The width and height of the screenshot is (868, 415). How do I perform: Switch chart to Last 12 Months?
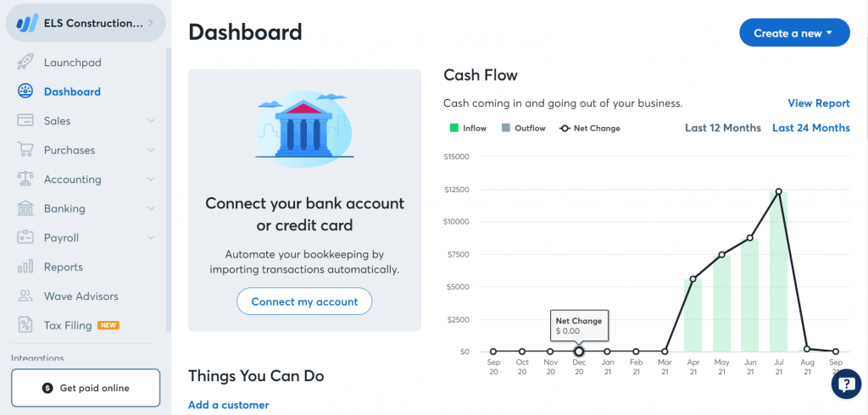pyautogui.click(x=723, y=128)
